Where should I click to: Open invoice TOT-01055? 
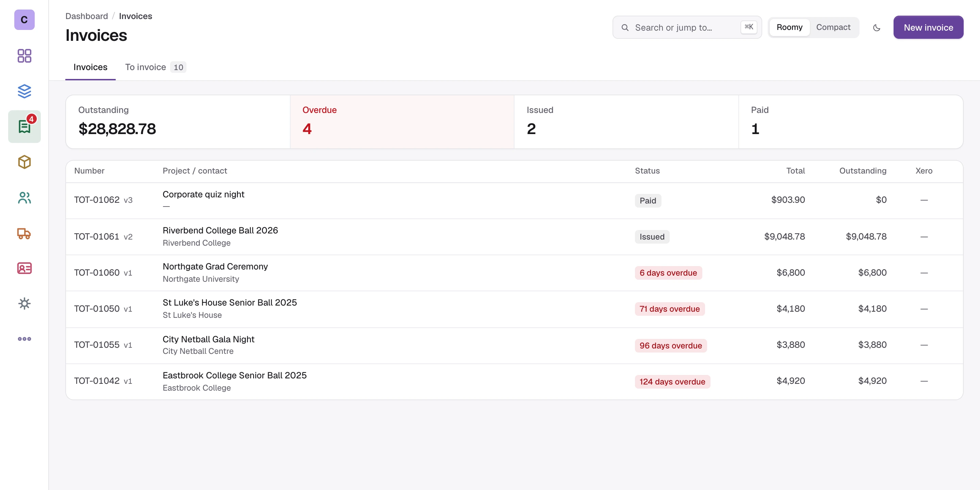(x=514, y=345)
